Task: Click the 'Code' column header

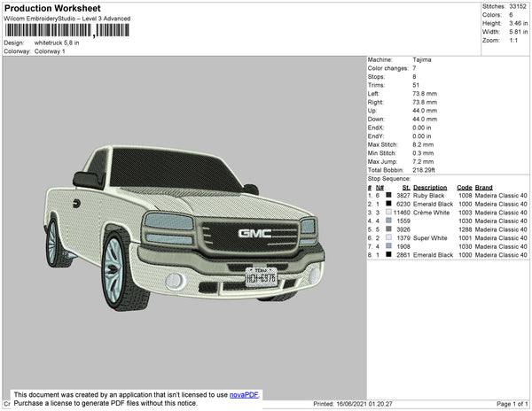Action: [x=464, y=188]
